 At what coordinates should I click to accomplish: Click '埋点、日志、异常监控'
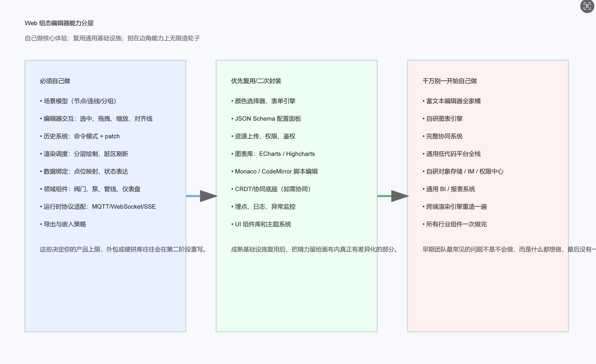263,206
